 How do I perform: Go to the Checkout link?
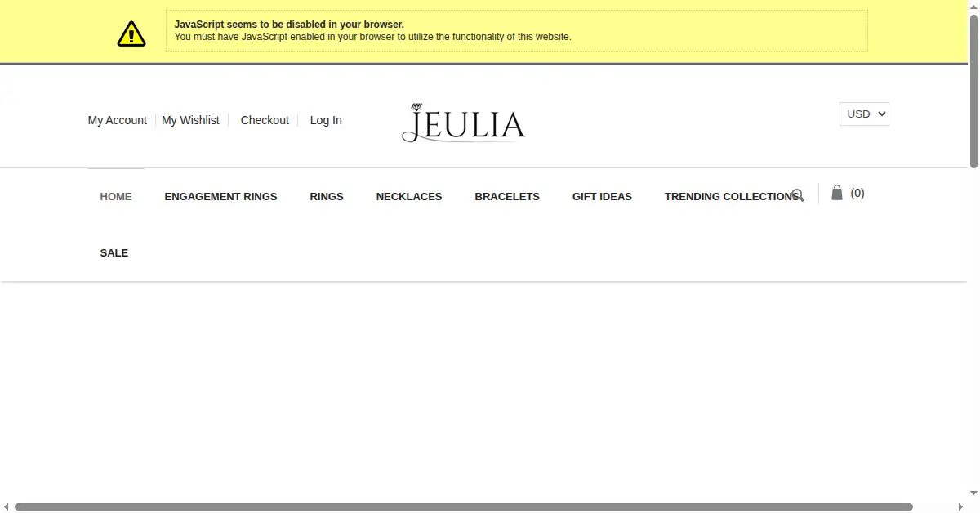tap(265, 120)
